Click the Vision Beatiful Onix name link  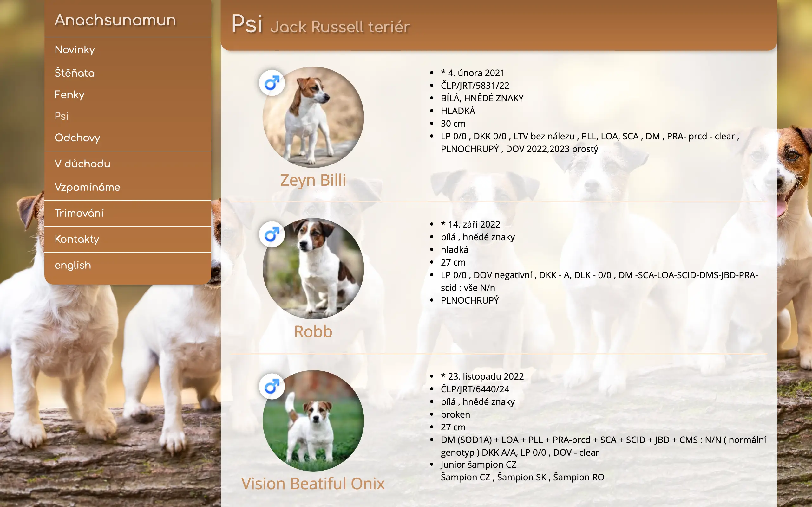point(313,484)
